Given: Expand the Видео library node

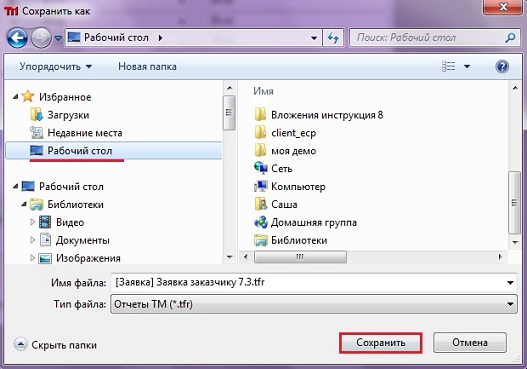Looking at the screenshot, I should point(33,222).
